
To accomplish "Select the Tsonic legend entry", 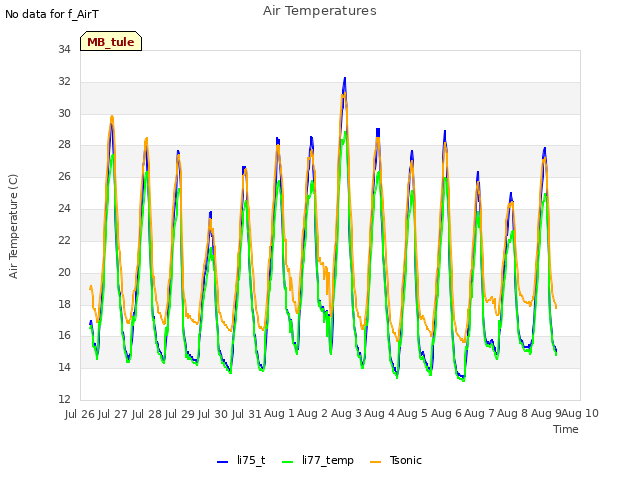I will [x=396, y=460].
